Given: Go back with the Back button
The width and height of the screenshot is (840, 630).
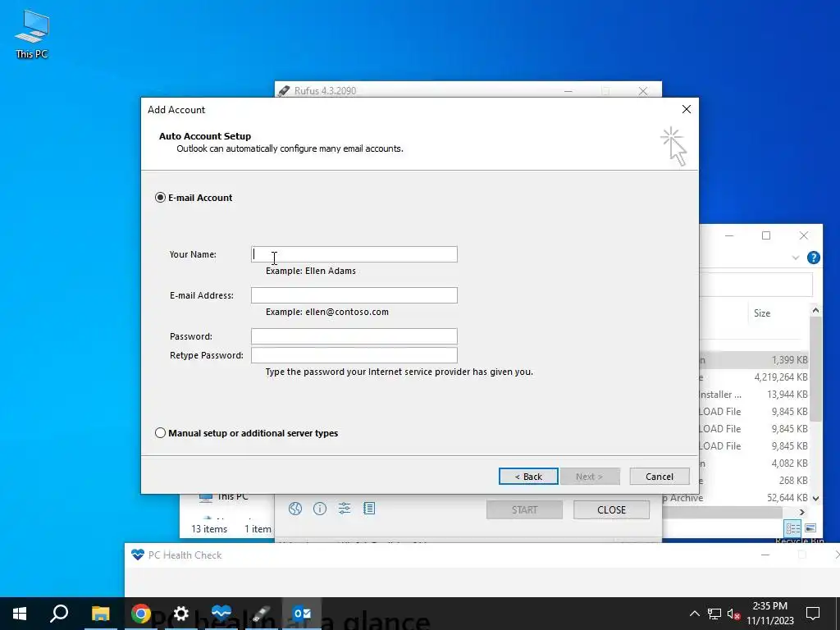Looking at the screenshot, I should (528, 477).
